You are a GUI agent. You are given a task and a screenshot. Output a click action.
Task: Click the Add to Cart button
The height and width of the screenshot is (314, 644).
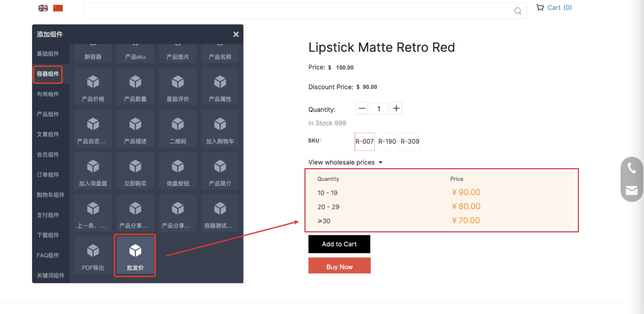point(339,244)
